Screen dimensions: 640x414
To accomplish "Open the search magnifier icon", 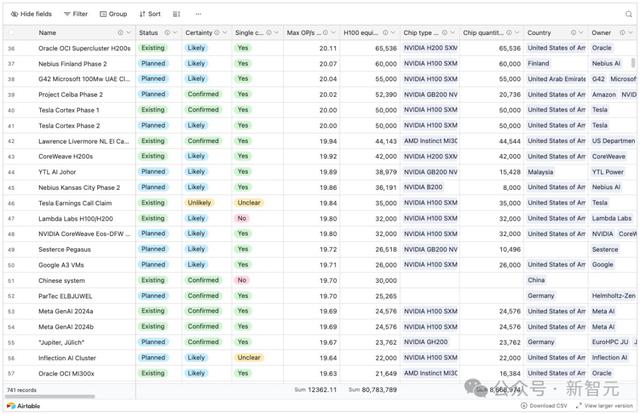I will pyautogui.click(x=629, y=14).
